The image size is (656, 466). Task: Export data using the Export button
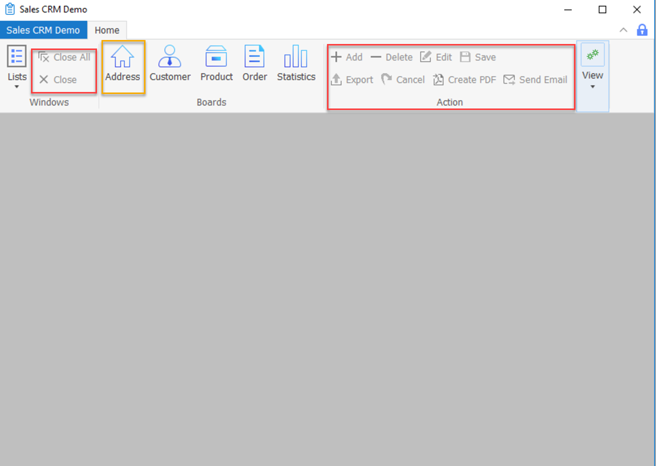(351, 80)
